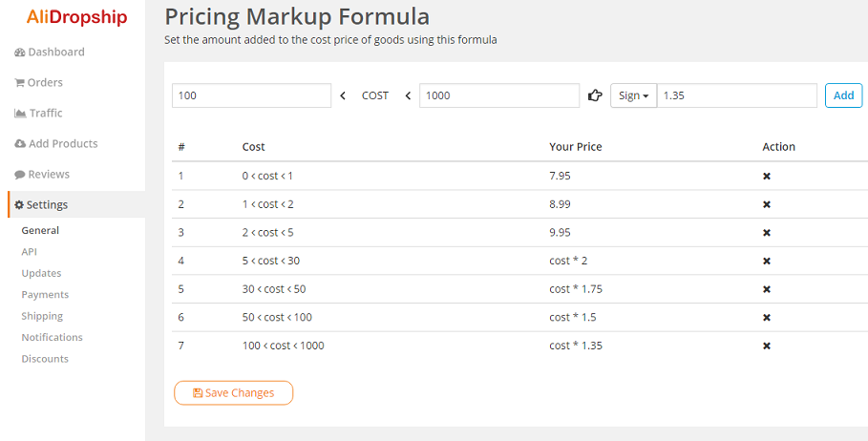Open the Reviews page
The width and height of the screenshot is (868, 441).
(x=49, y=175)
